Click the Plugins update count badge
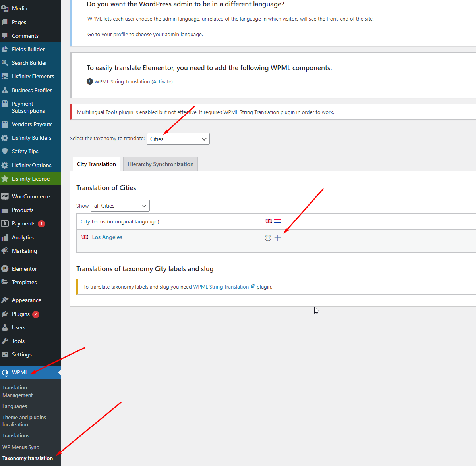 pyautogui.click(x=35, y=314)
